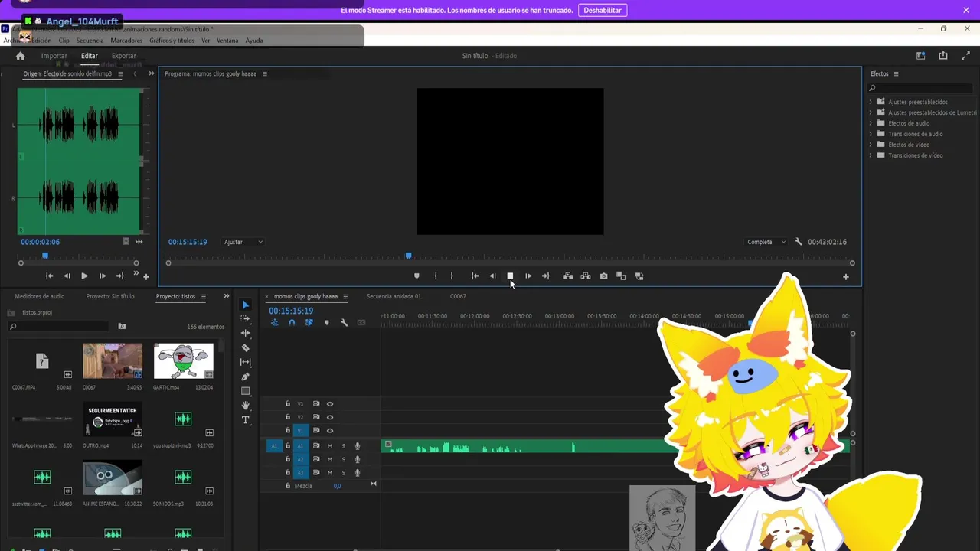Viewport: 980px width, 551px height.
Task: Switch to the Importar workspace
Action: tap(54, 56)
